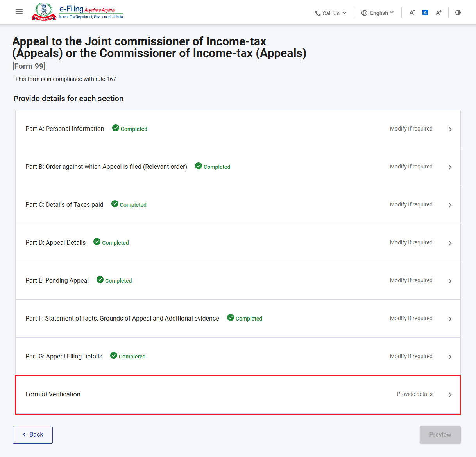Expand the Part C Details of Taxes paid chevron
The width and height of the screenshot is (476, 457).
coord(450,205)
